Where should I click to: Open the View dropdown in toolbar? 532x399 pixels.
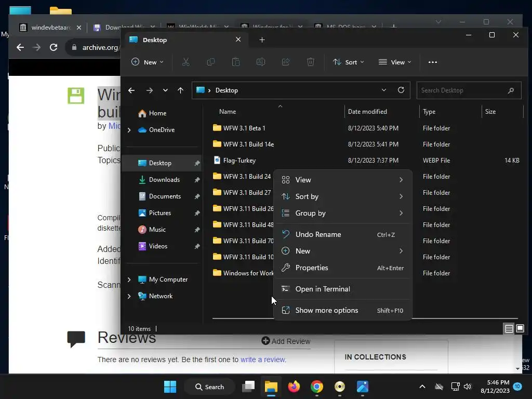395,62
